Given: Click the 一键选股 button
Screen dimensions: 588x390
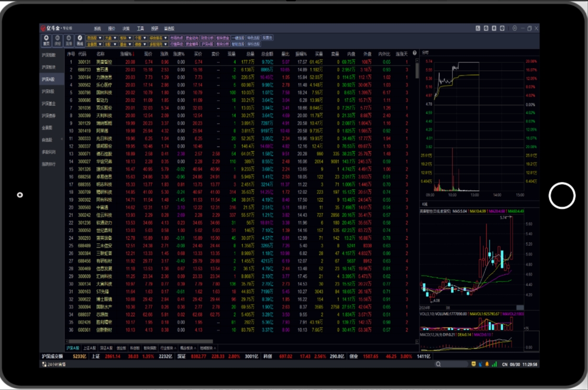Looking at the screenshot, I should point(238,38).
